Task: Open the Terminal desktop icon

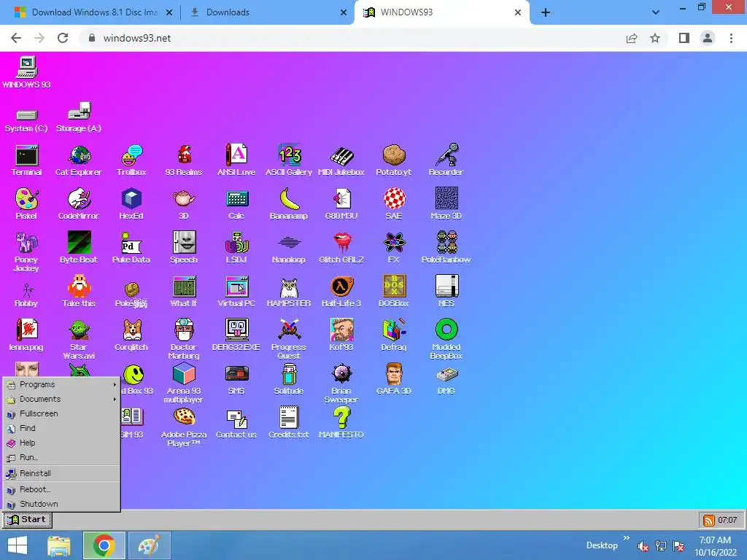Action: (x=27, y=160)
